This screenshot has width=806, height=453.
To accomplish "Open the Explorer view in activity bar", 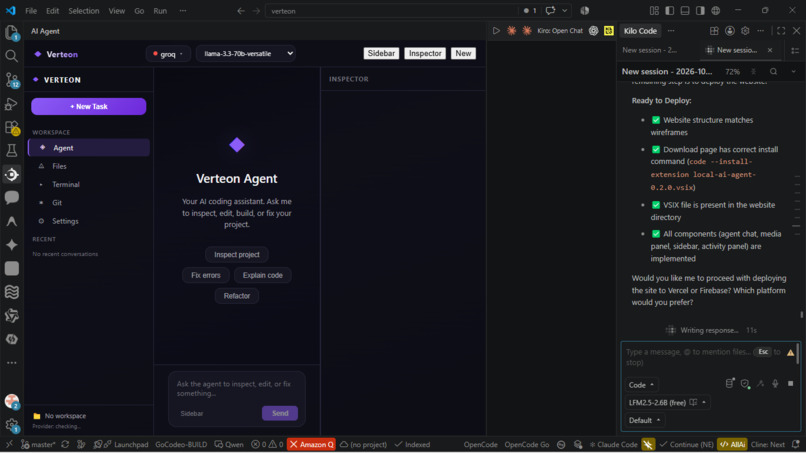I will [11, 32].
